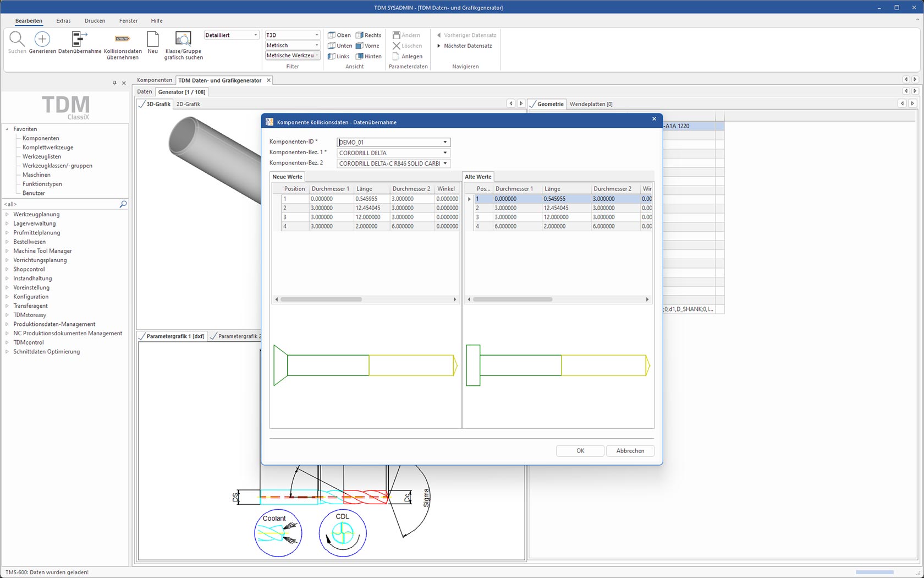Screen dimensions: 924x578
Task: Click the Anlegen parameter data icon
Action: coord(396,56)
